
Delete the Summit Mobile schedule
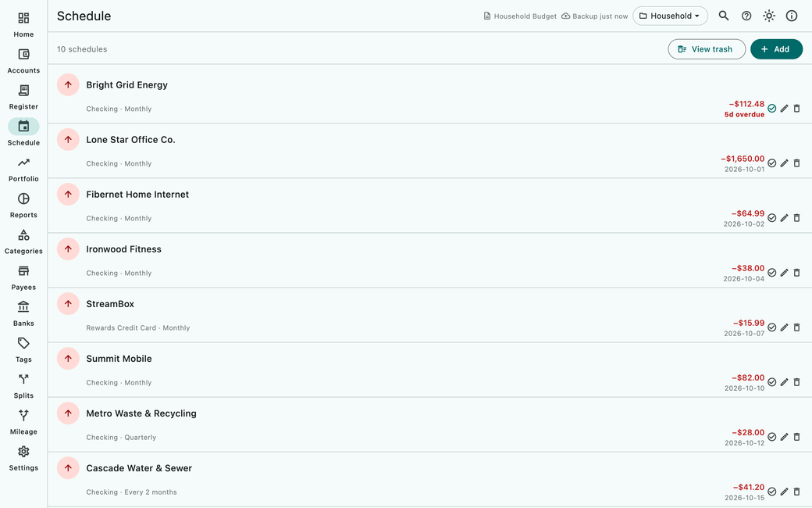coord(796,382)
